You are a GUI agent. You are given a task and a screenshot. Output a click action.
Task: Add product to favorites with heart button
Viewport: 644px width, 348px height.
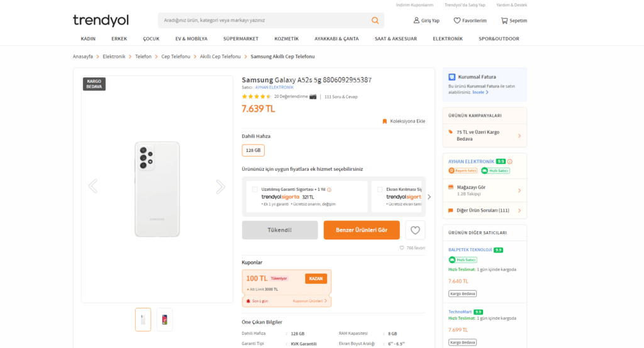(415, 230)
